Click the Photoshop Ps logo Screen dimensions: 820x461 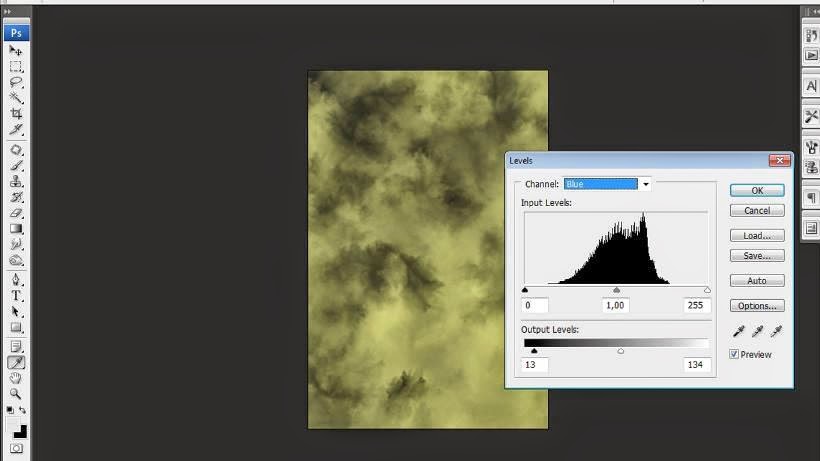[16, 33]
